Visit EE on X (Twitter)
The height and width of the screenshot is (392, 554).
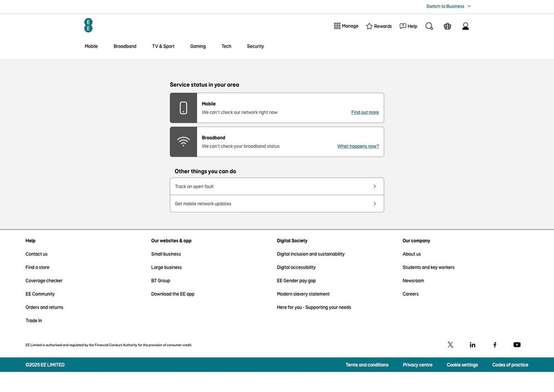click(450, 345)
